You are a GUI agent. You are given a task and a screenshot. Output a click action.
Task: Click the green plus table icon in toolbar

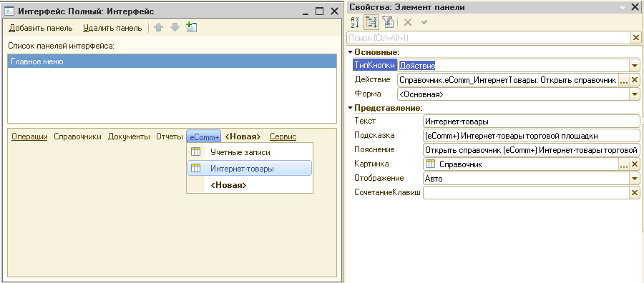191,27
